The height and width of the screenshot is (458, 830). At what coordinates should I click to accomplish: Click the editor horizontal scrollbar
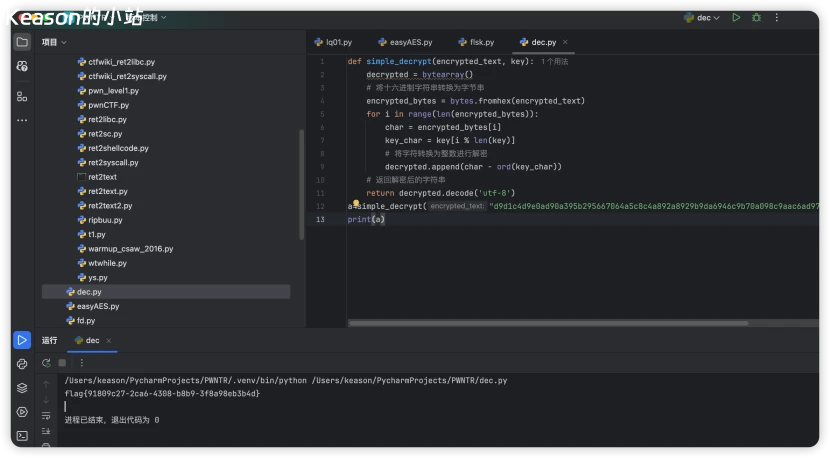(x=550, y=323)
